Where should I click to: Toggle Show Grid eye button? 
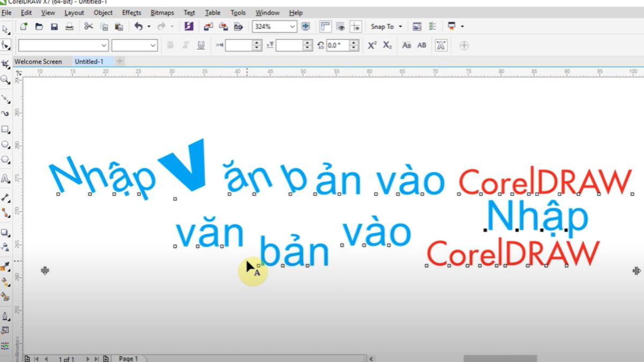340,26
